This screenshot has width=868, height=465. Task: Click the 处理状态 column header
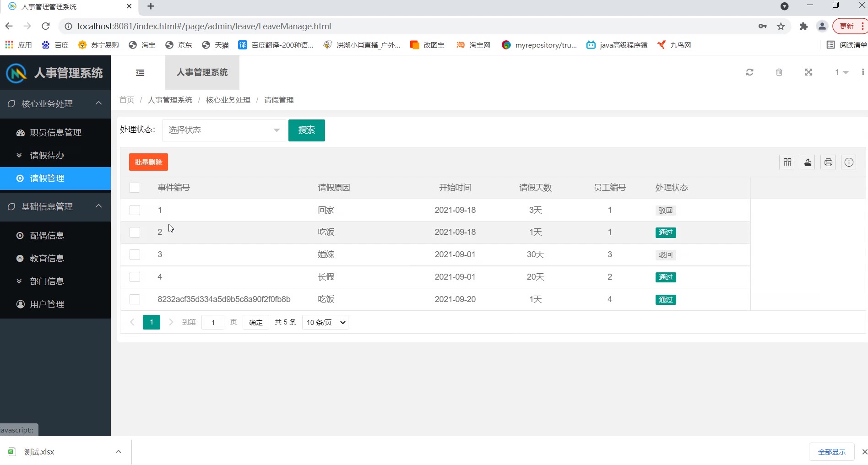671,188
